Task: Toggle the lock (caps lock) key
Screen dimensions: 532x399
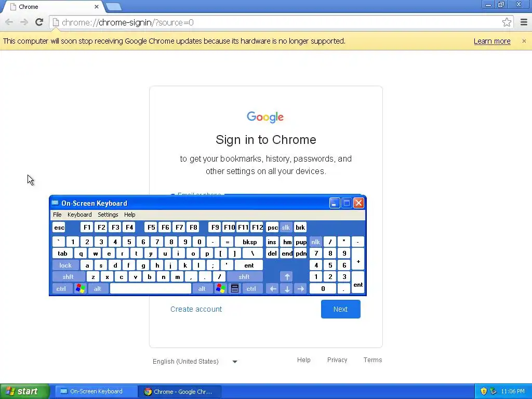Action: 65,265
